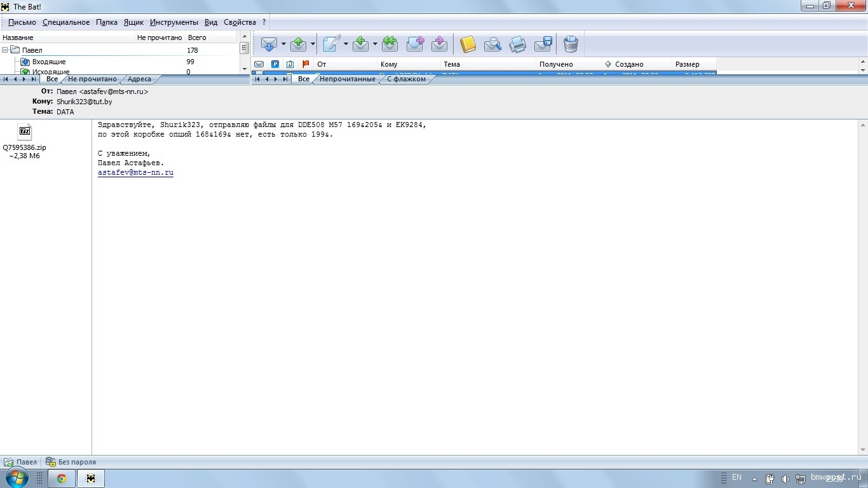Click the astafev@mts-nn.ru email link

135,173
